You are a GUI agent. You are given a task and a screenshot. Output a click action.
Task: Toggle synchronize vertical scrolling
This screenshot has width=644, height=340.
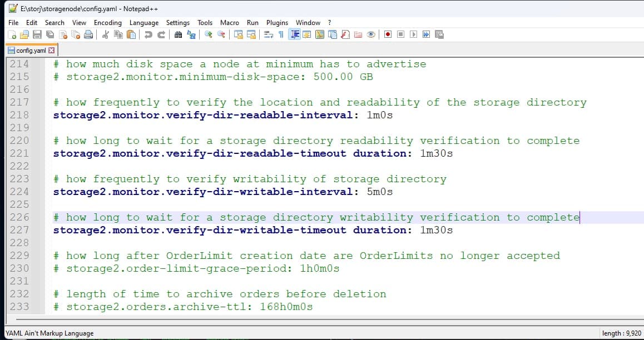[x=238, y=35]
